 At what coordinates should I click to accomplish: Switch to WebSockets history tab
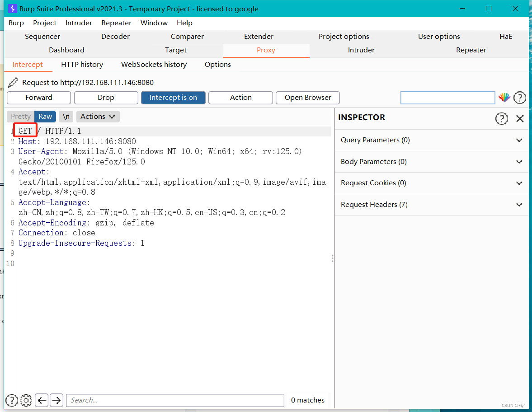tap(154, 65)
